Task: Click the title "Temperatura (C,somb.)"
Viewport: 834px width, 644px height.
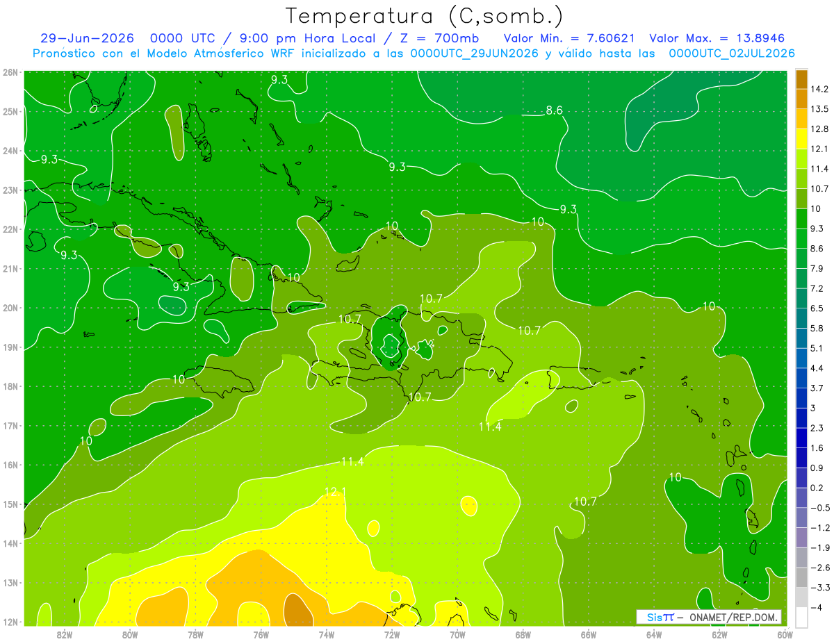Action: coord(425,15)
